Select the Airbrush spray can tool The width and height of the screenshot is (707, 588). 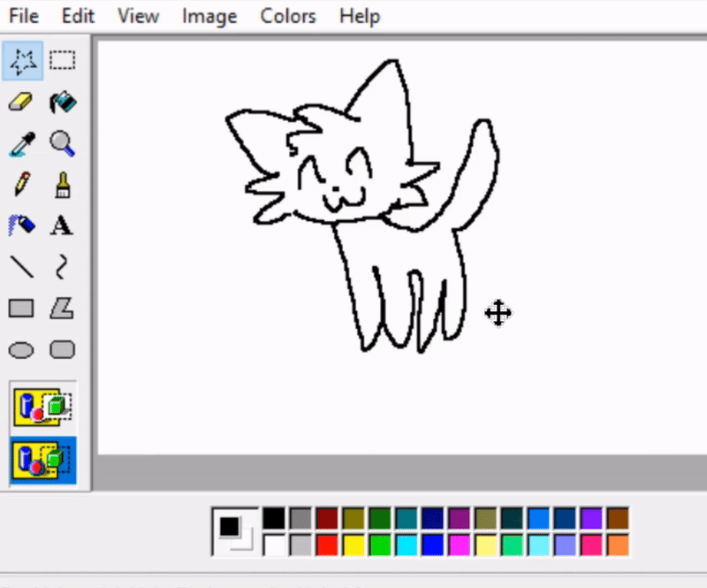21,225
